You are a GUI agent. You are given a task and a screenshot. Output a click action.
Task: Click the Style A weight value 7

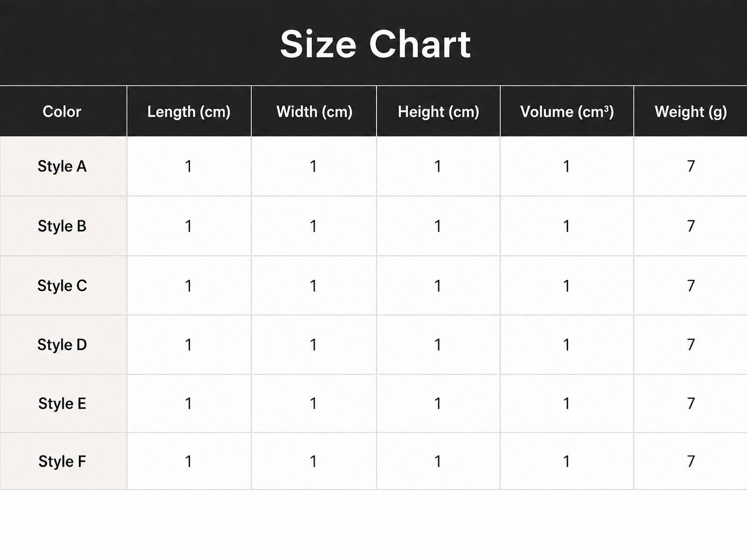pos(691,167)
